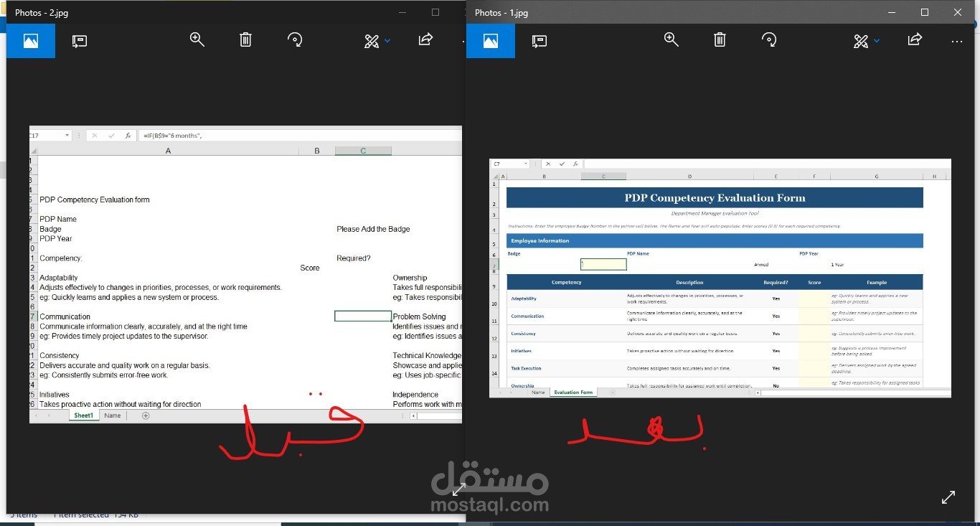Expand Edit & Create chevron in 1.jpg window
This screenshot has width=980, height=526.
tap(877, 41)
